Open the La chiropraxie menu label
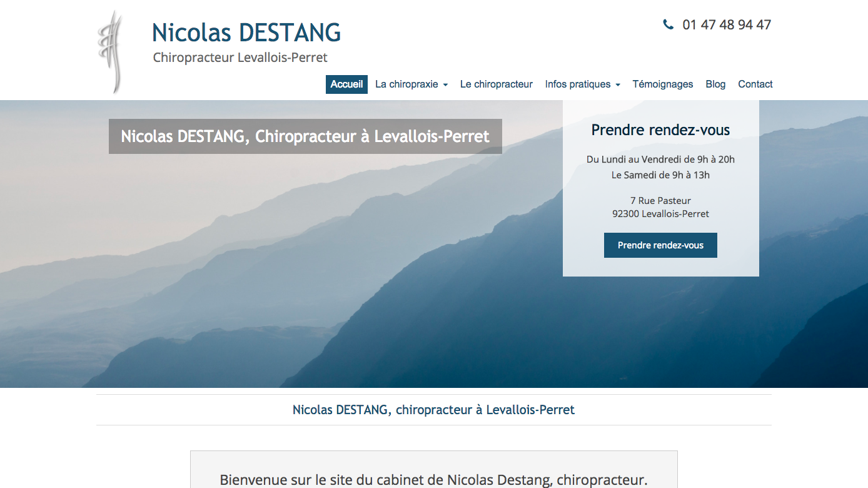The height and width of the screenshot is (488, 868). [x=406, y=84]
